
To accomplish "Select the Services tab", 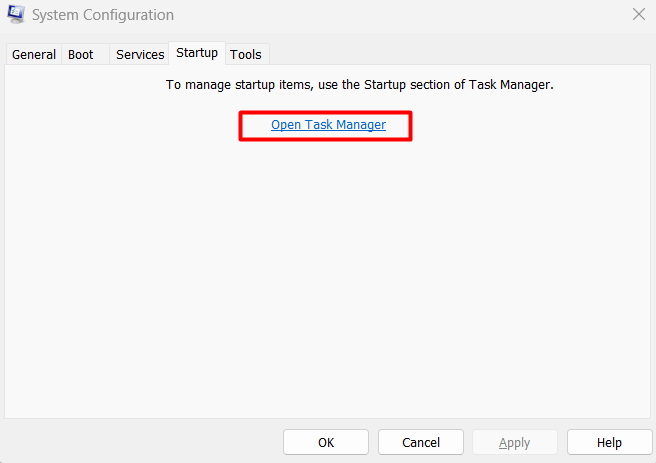I will click(140, 54).
